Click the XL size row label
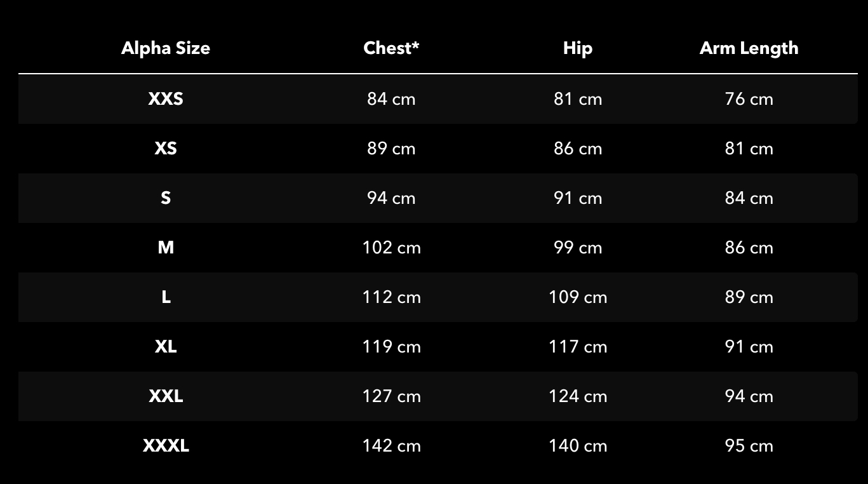Screen dimensions: 868x484 click(166, 347)
